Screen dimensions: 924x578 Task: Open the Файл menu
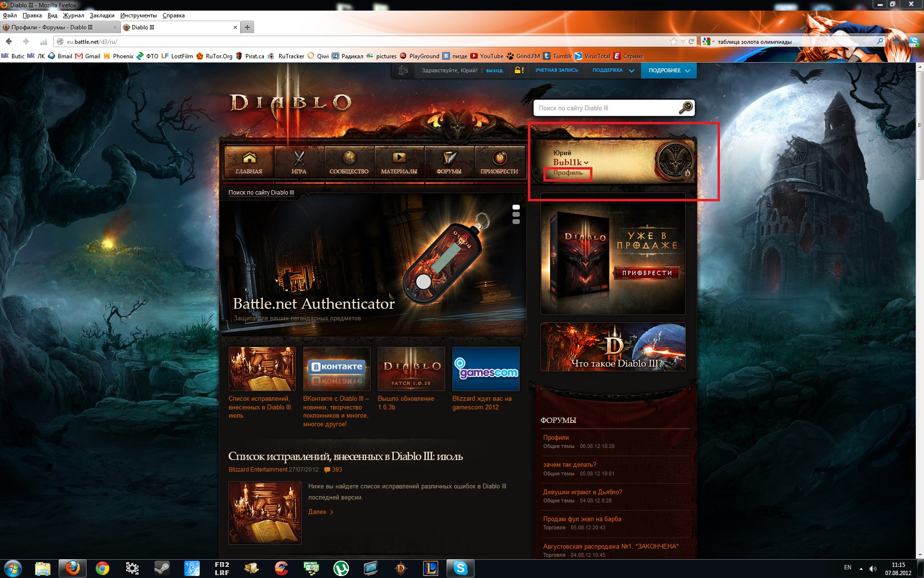click(10, 15)
